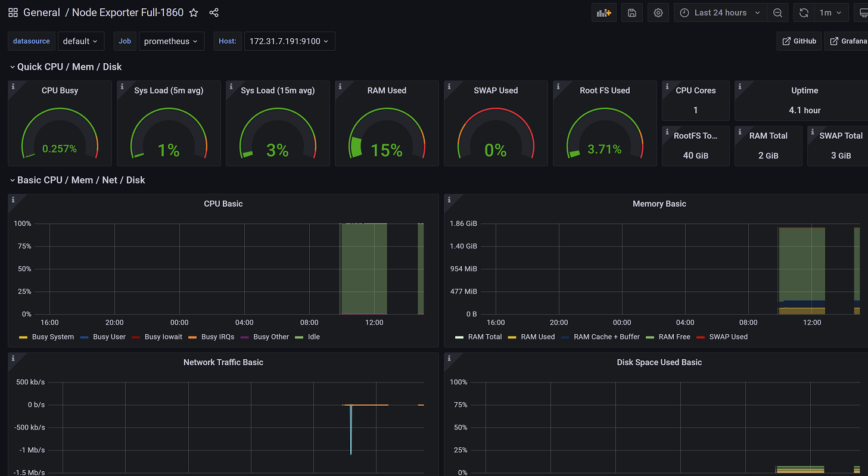Open dashboard settings gear
This screenshot has height=476, width=868.
[x=658, y=13]
